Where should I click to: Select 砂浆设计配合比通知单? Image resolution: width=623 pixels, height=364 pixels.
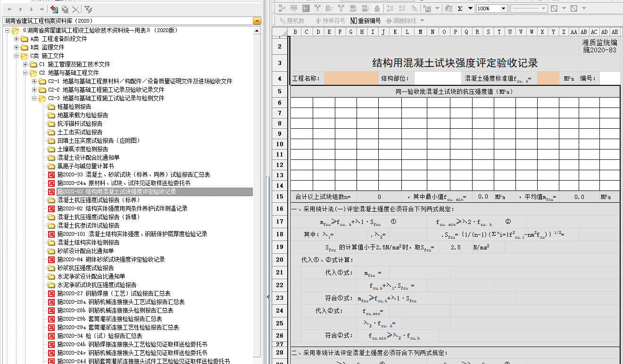click(85, 251)
